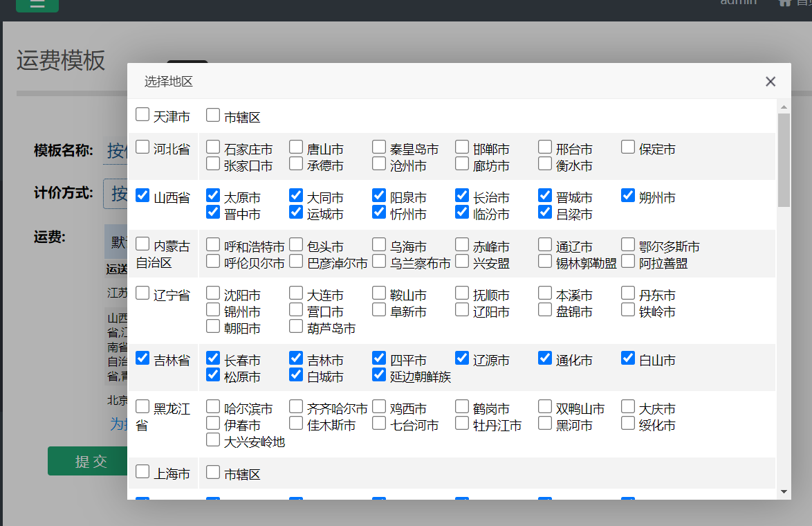Click the 模板名称 input field
The width and height of the screenshot is (812, 526).
point(115,151)
